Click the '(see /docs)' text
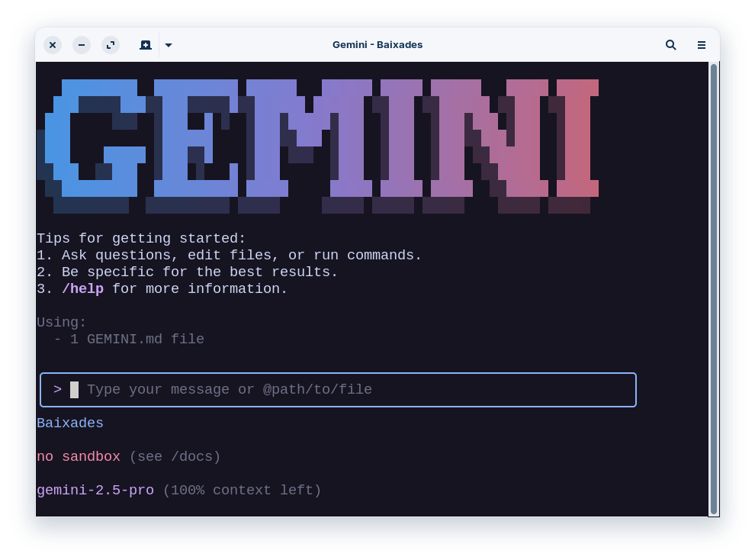 pyautogui.click(x=175, y=456)
